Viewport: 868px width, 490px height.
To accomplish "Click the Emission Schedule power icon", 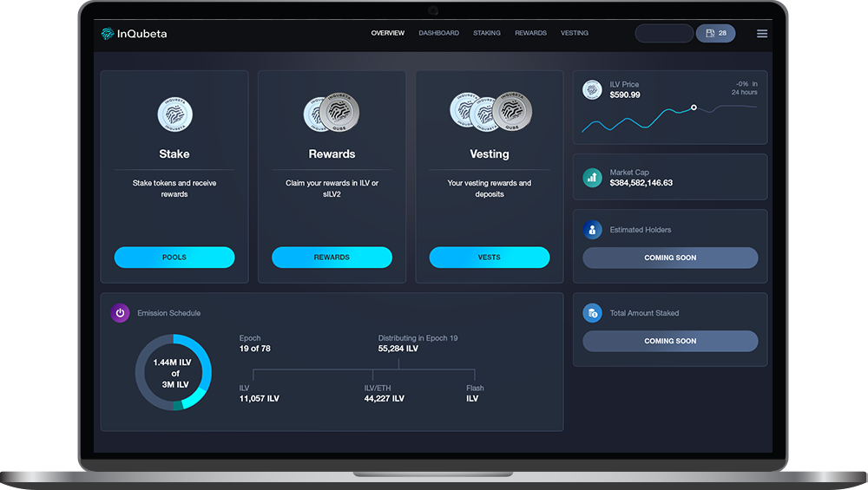I will point(120,313).
